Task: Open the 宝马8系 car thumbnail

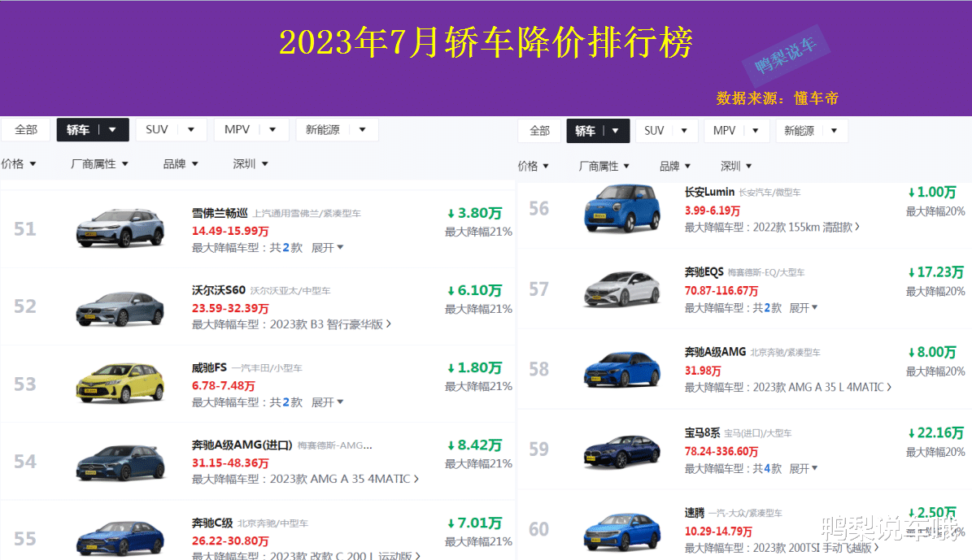Action: [x=621, y=450]
